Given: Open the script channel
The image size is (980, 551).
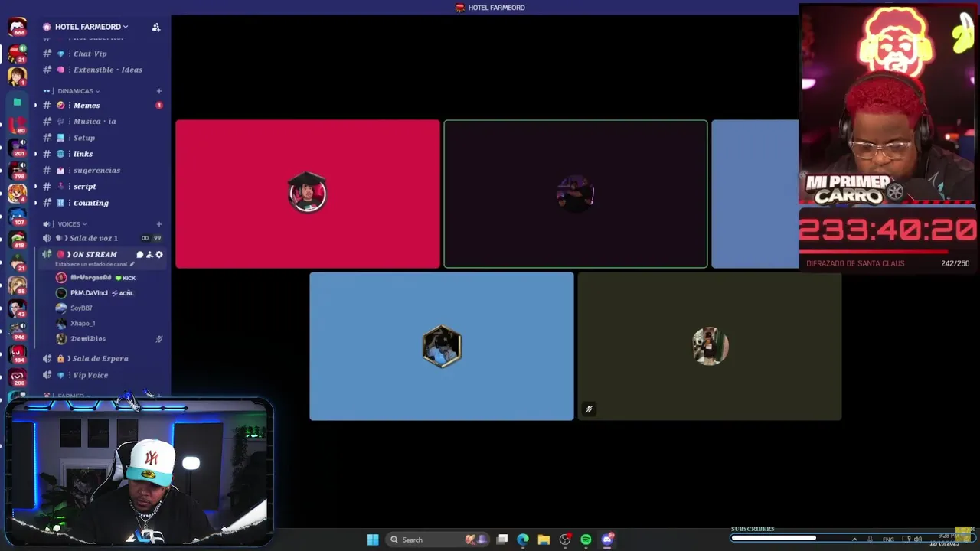Looking at the screenshot, I should [84, 187].
